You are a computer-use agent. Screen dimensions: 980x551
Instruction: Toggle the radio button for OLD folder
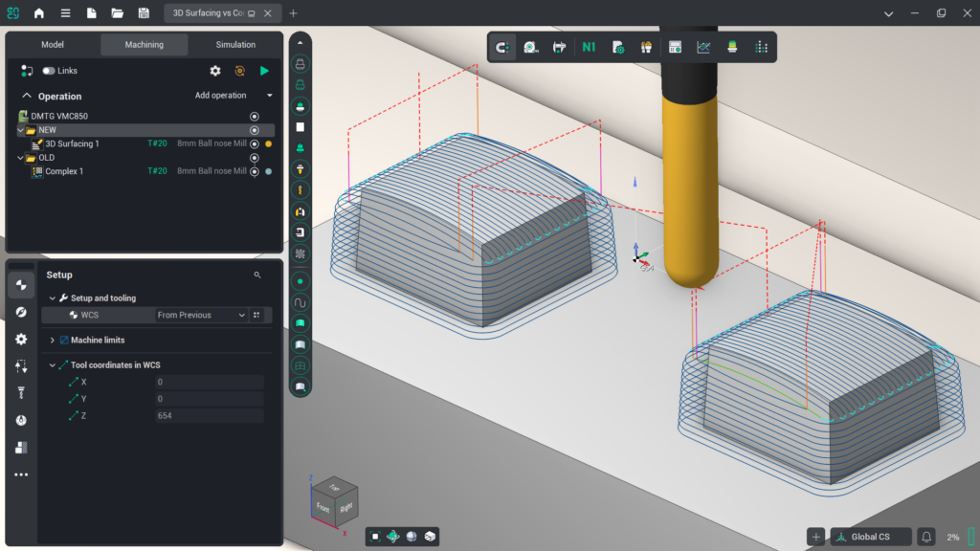point(255,158)
